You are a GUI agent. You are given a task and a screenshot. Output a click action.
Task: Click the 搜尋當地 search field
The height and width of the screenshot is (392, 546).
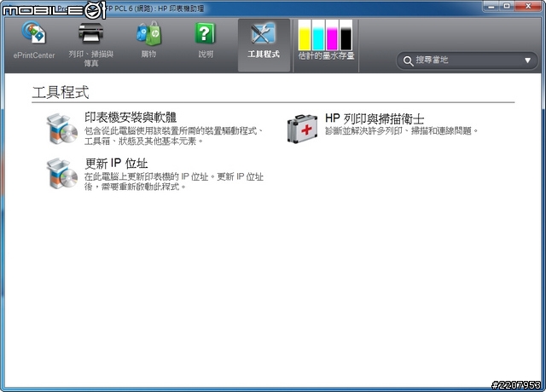point(467,61)
